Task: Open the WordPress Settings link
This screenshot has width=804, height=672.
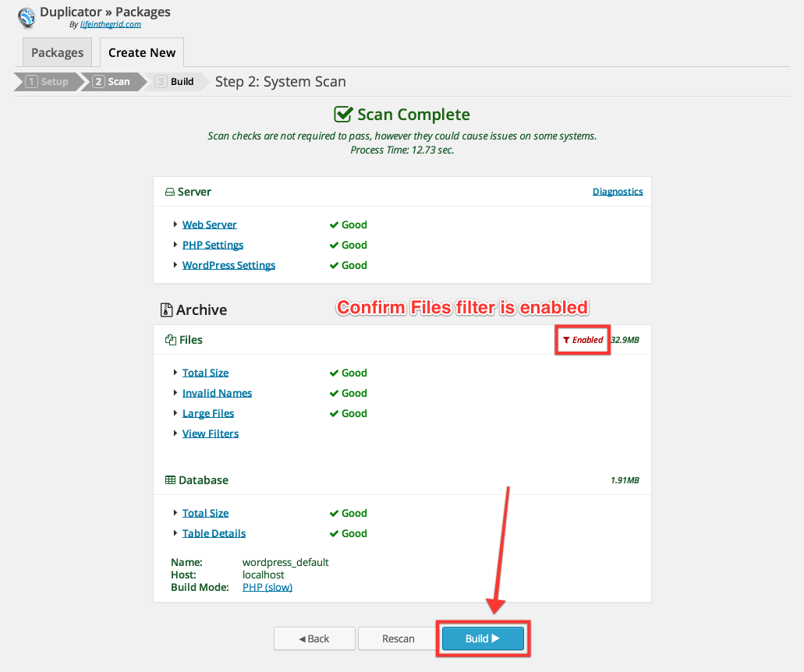Action: pyautogui.click(x=228, y=265)
